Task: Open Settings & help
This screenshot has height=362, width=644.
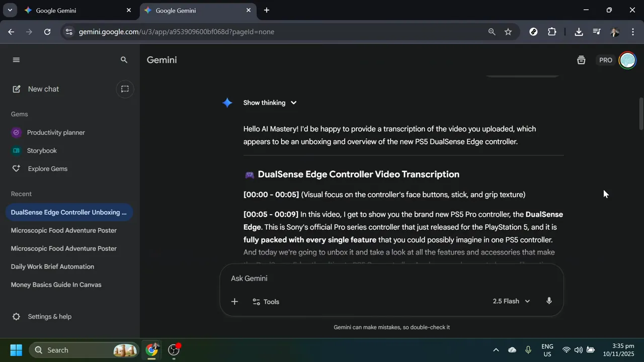Action: (x=43, y=317)
